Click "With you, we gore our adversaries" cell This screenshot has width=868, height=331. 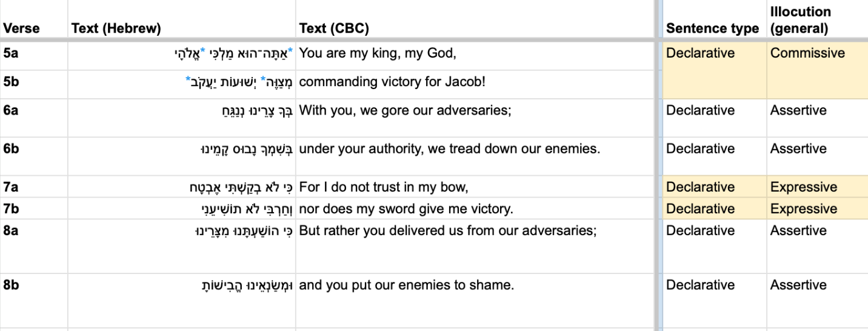(475, 118)
